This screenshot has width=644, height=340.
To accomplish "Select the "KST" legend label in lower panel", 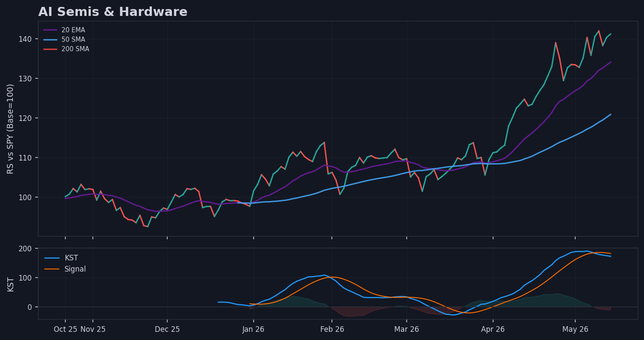I will 71,258.
